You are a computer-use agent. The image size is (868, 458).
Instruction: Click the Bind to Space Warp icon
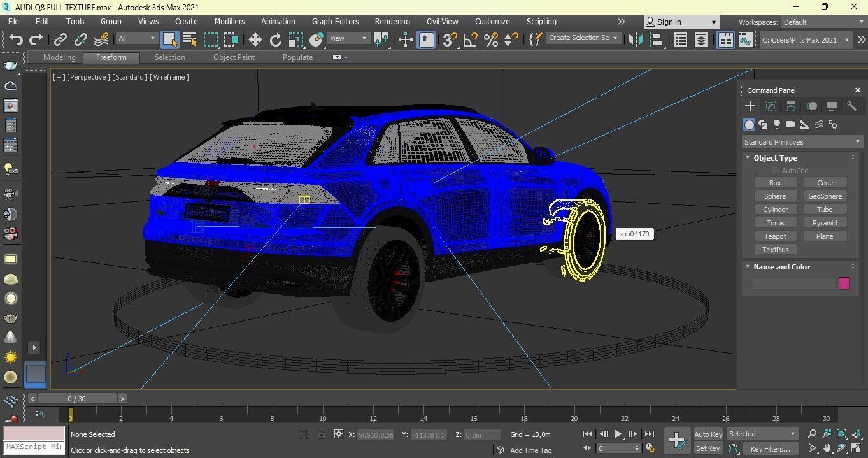pos(101,40)
